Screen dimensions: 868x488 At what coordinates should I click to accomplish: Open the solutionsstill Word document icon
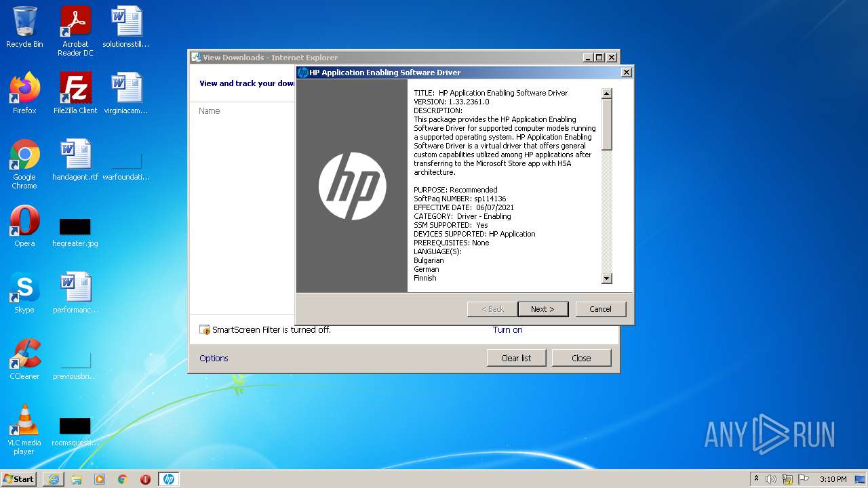click(126, 27)
